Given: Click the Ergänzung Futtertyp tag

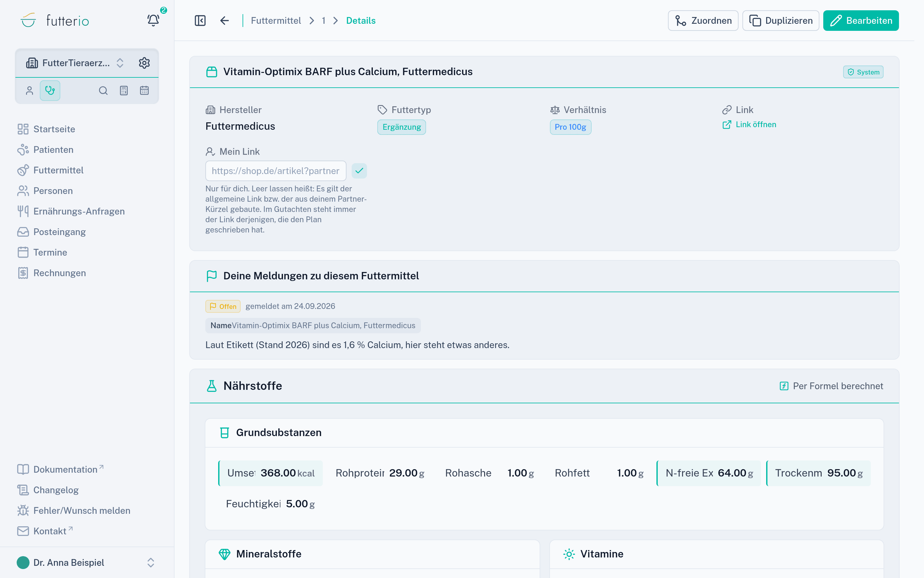Looking at the screenshot, I should [401, 127].
